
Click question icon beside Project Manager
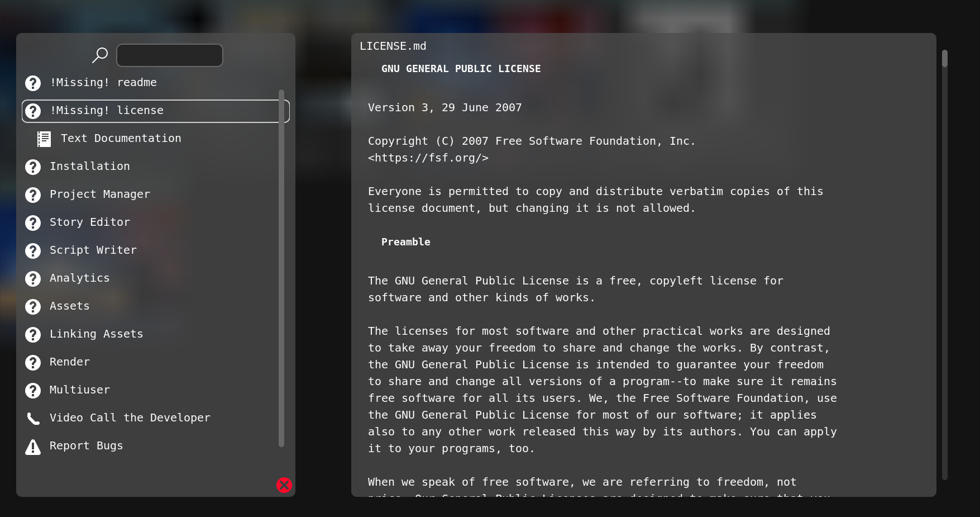pyautogui.click(x=33, y=195)
